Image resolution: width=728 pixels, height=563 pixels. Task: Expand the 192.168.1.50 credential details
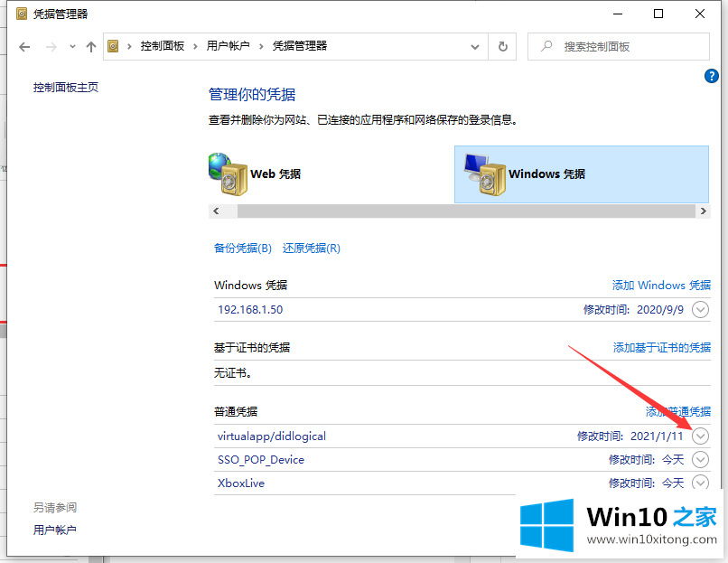[700, 309]
